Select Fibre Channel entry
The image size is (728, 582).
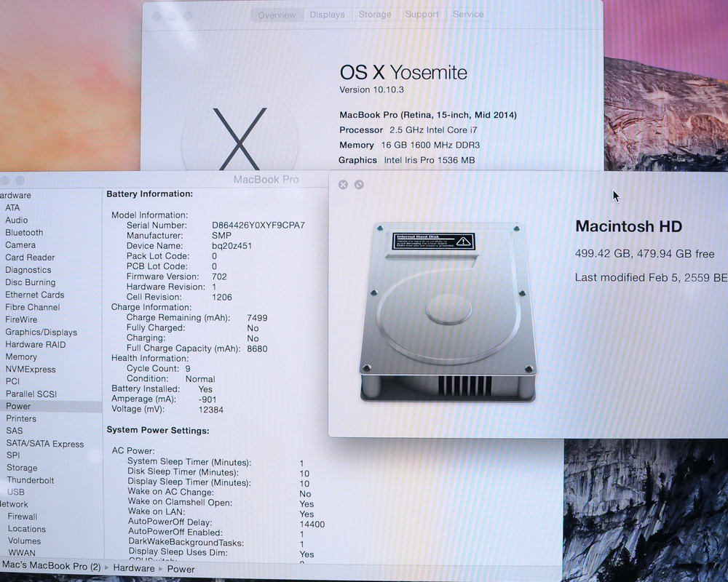tap(33, 307)
